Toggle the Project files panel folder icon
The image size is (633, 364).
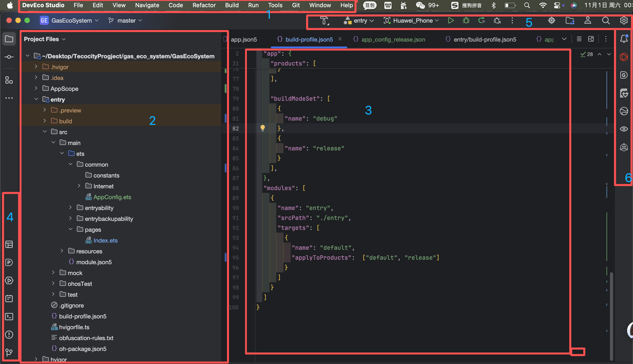[x=9, y=39]
